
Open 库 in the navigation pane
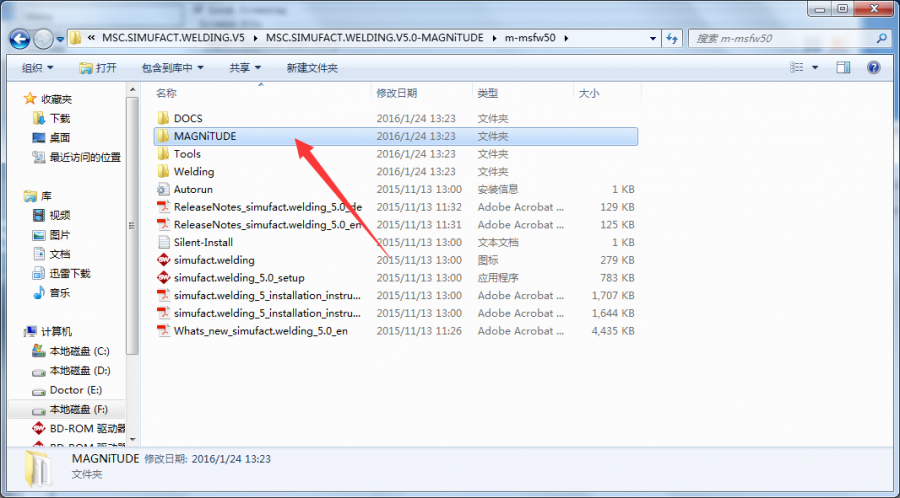[x=46, y=196]
